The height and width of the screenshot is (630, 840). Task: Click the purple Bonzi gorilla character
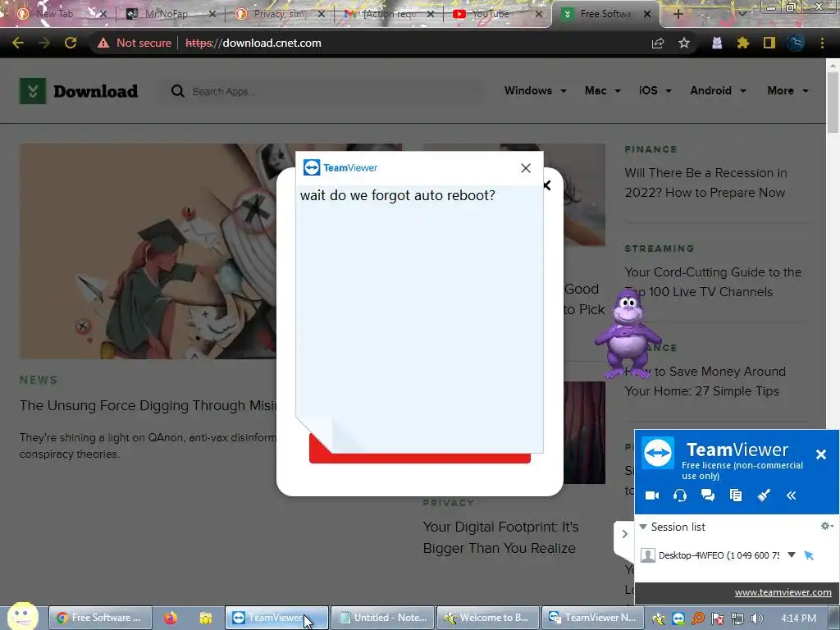coord(628,334)
